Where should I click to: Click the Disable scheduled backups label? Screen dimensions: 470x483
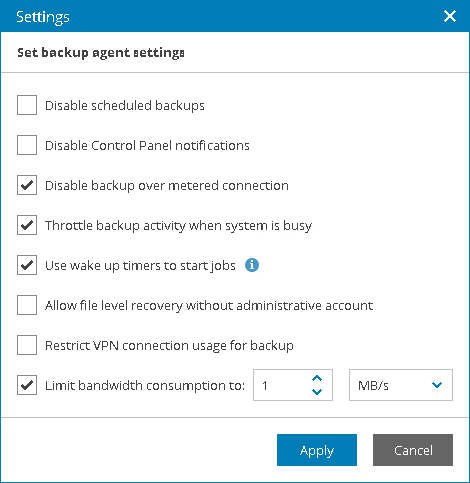125,106
